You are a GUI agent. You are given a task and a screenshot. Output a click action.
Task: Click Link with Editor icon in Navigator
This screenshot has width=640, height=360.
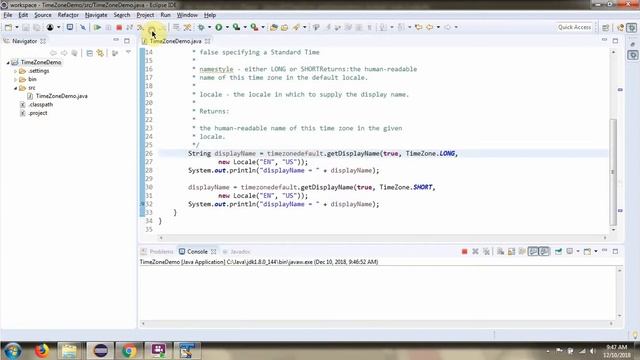click(x=100, y=53)
